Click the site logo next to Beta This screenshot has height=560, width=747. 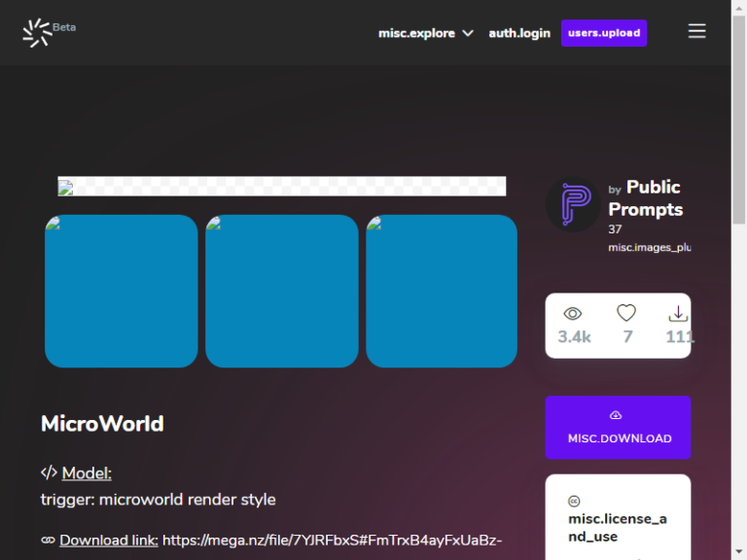click(37, 33)
